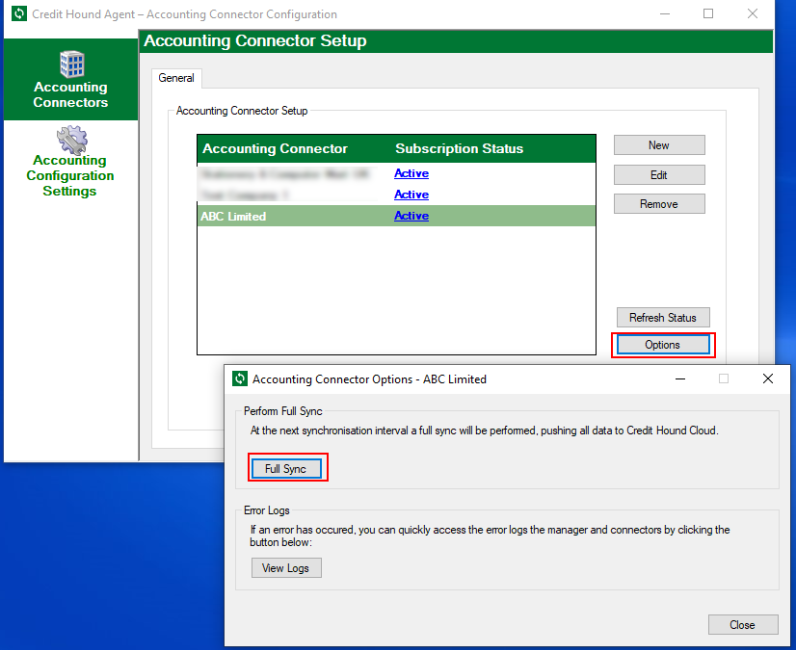Click the Remove connector button

click(659, 204)
